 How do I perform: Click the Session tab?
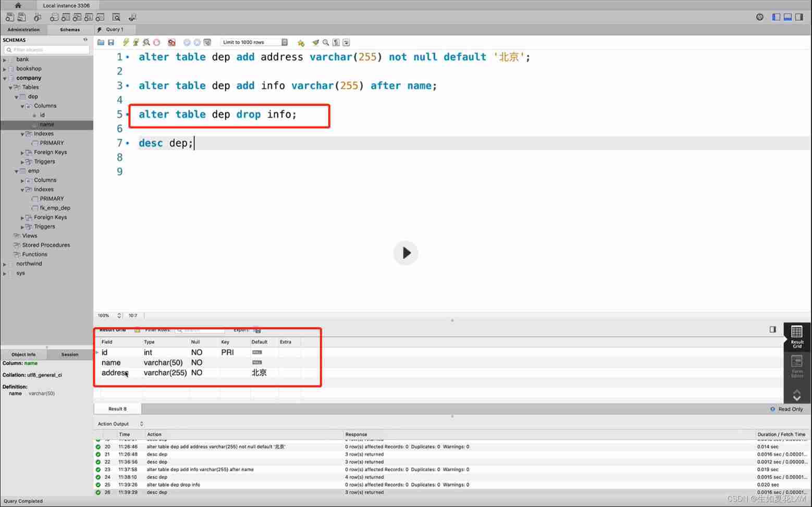[x=70, y=354]
